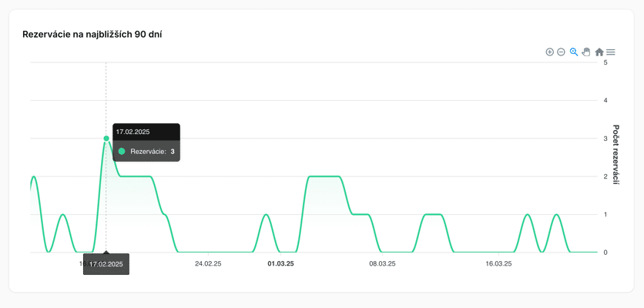Click the 16.03.25 x-axis date label

click(x=498, y=263)
